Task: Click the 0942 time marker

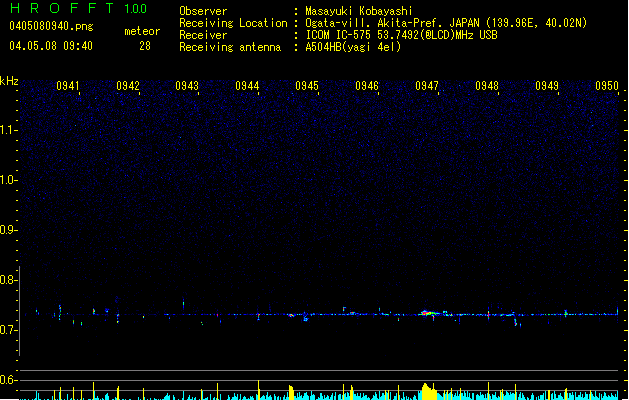Action: coord(128,86)
